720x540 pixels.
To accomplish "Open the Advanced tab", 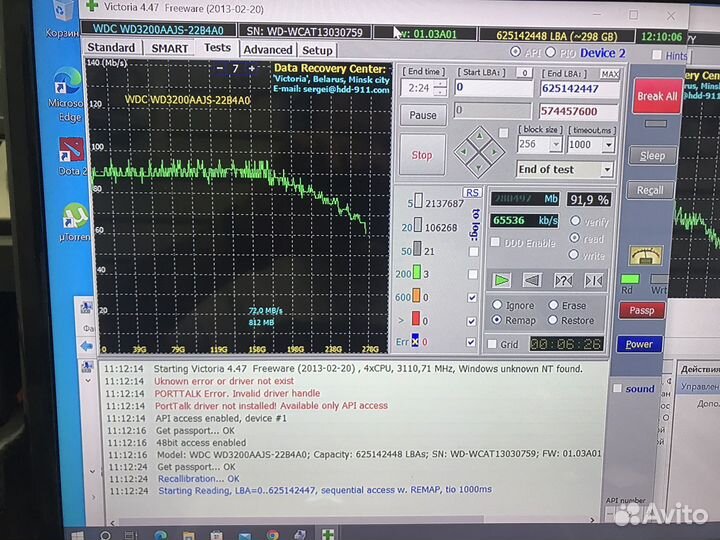I will coord(268,50).
